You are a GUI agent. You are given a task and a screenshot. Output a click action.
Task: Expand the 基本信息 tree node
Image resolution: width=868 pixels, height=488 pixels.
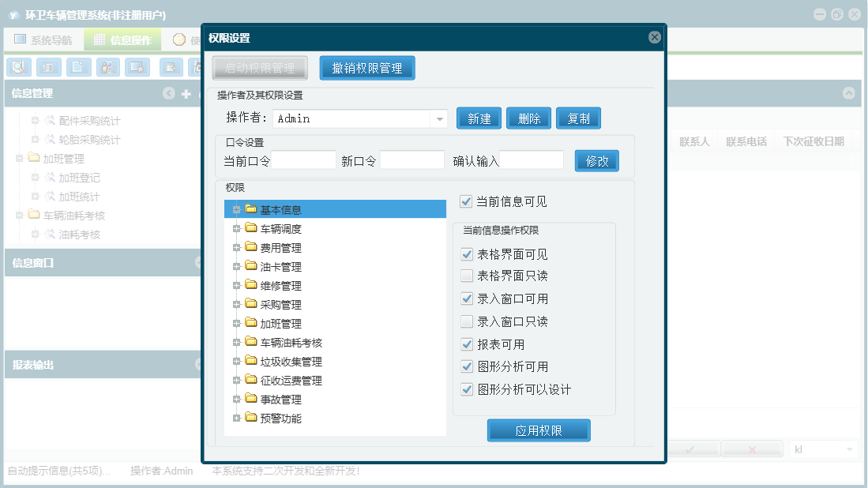tap(236, 210)
